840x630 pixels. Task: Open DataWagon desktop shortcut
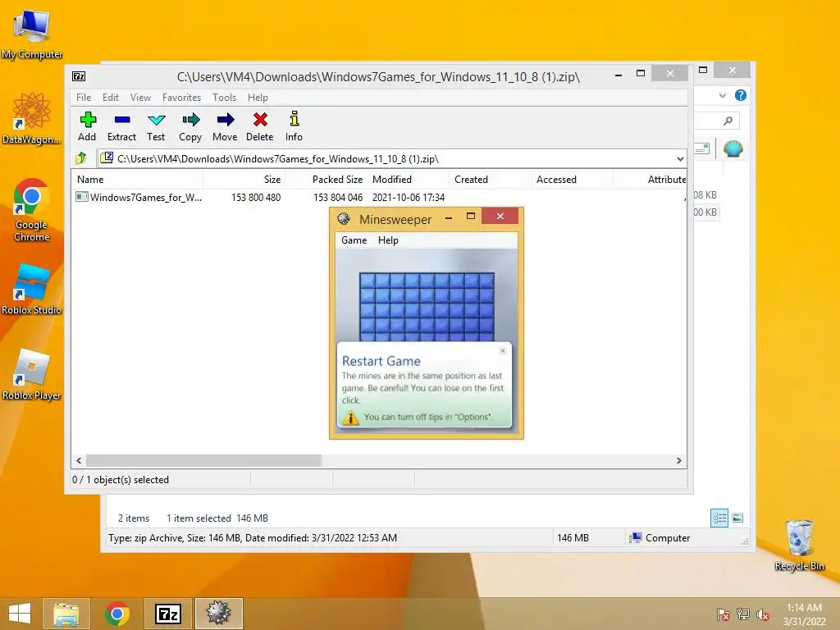[32, 118]
